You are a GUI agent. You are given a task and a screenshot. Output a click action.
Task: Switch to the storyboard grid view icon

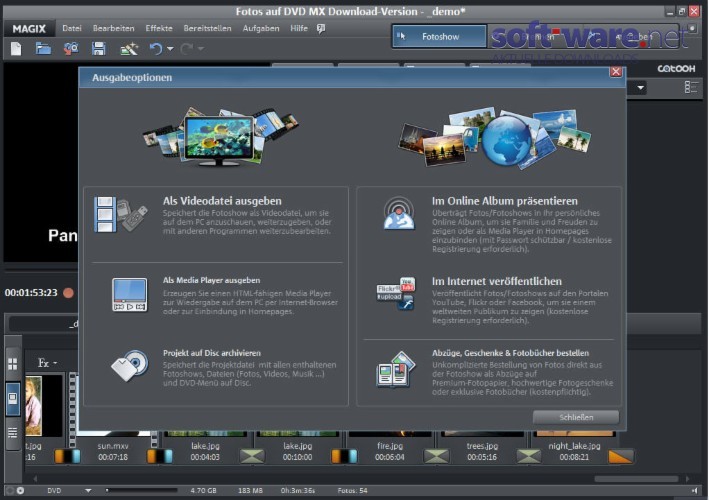(13, 364)
